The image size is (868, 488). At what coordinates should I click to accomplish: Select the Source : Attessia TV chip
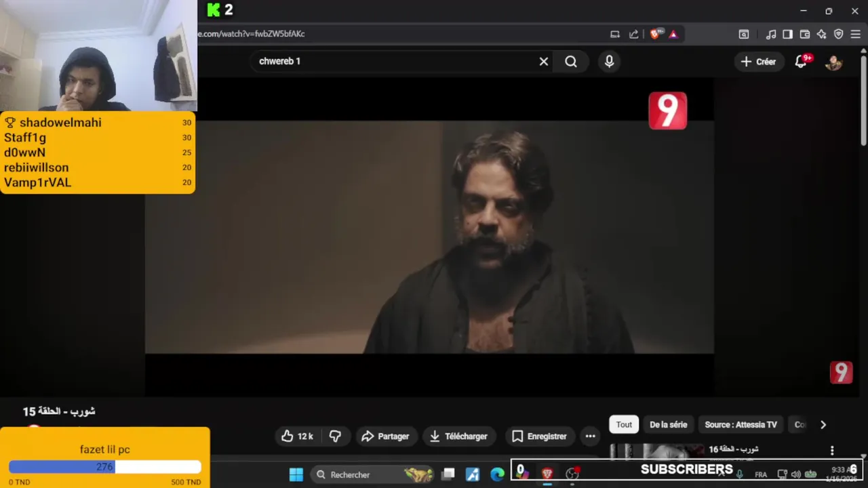[741, 425]
